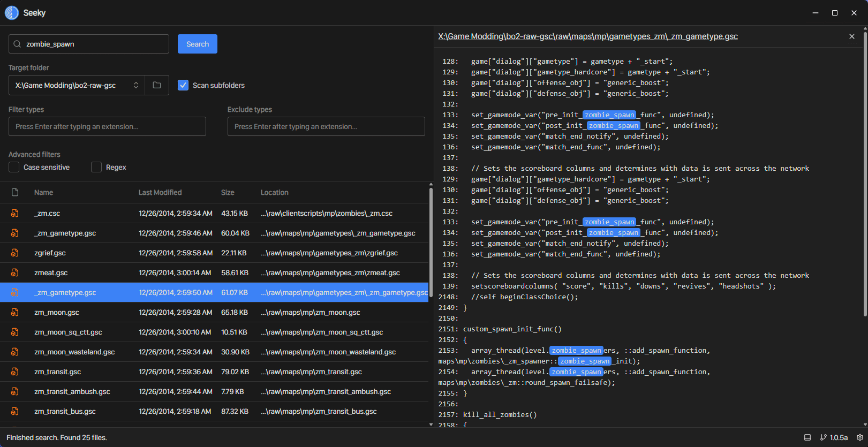868x447 pixels.
Task: Open the folder browse icon for target folder
Action: [157, 85]
